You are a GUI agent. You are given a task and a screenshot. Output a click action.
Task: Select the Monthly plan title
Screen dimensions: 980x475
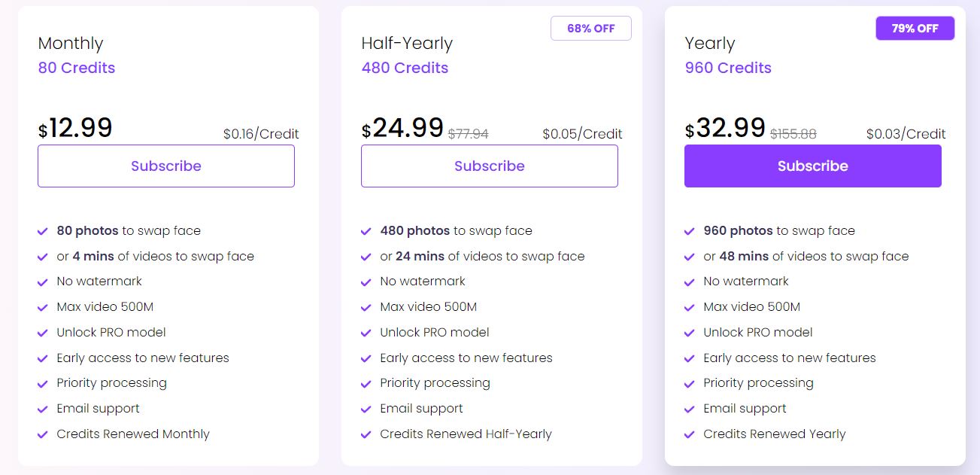(71, 44)
